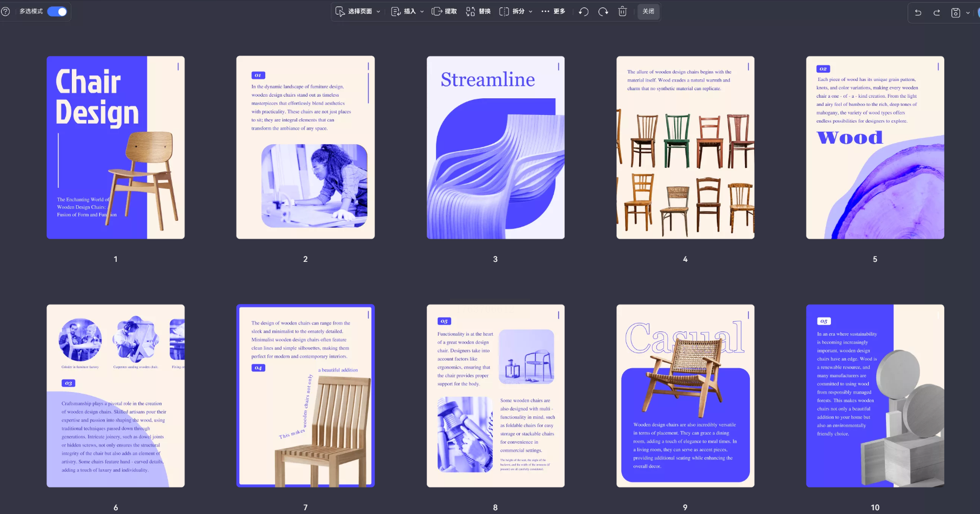Open the 更多 more menu
Image resolution: width=980 pixels, height=514 pixels.
pyautogui.click(x=553, y=11)
